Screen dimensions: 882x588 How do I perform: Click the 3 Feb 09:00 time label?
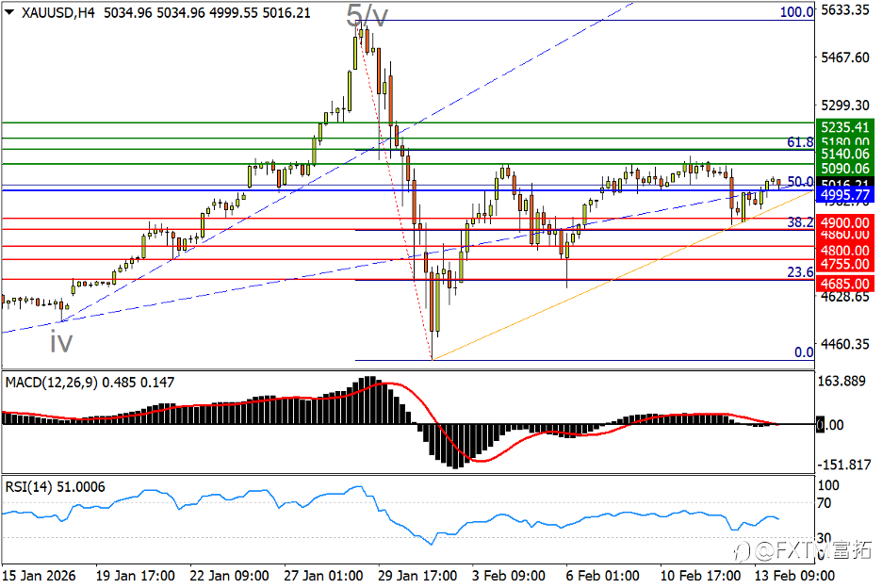(509, 576)
